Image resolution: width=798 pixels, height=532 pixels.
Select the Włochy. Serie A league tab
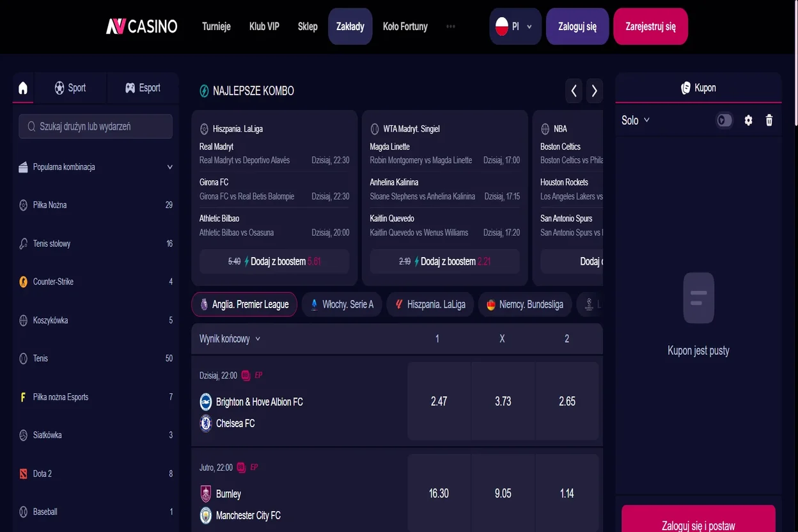tap(342, 304)
